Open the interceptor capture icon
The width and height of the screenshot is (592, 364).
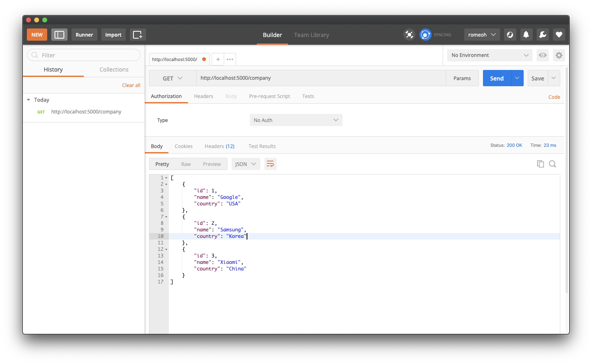click(x=409, y=35)
